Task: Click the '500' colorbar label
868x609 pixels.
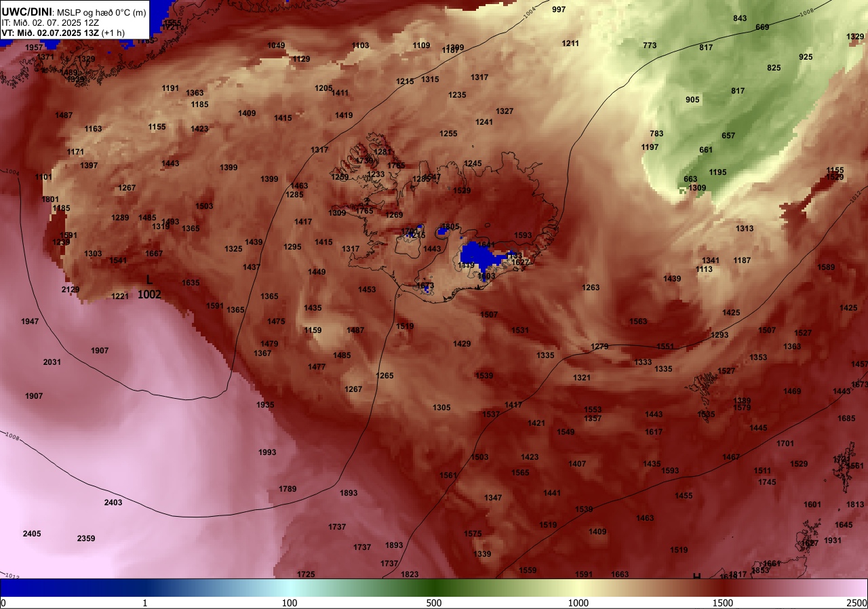Action: [x=434, y=603]
